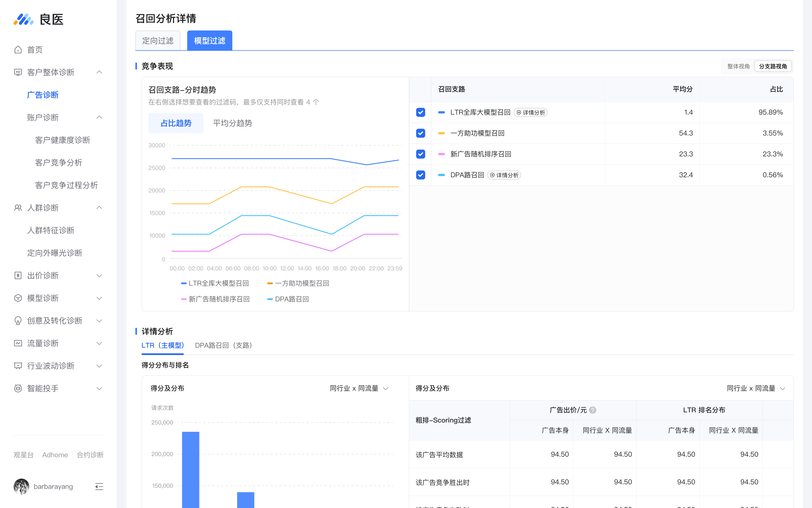Screen dimensions: 812x508
Task: Open the 观星台 footer link
Action: [x=23, y=455]
